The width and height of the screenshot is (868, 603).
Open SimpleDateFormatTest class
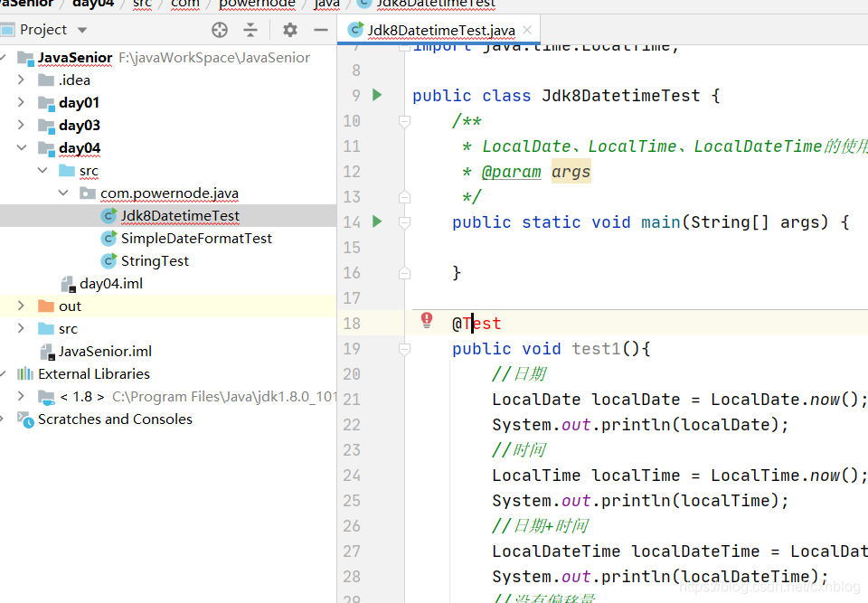[196, 239]
